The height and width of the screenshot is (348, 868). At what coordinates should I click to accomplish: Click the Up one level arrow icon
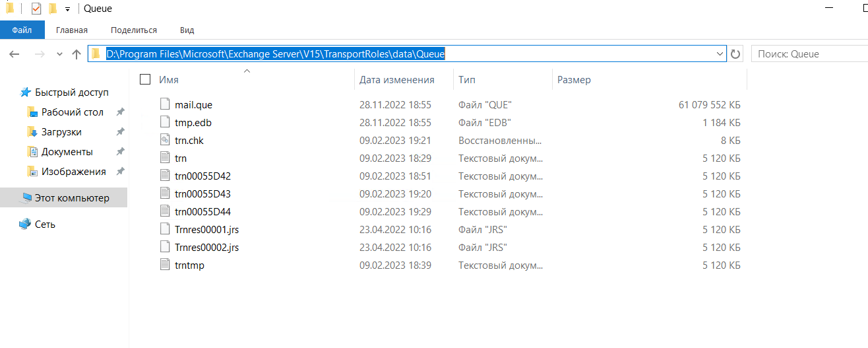pos(77,54)
